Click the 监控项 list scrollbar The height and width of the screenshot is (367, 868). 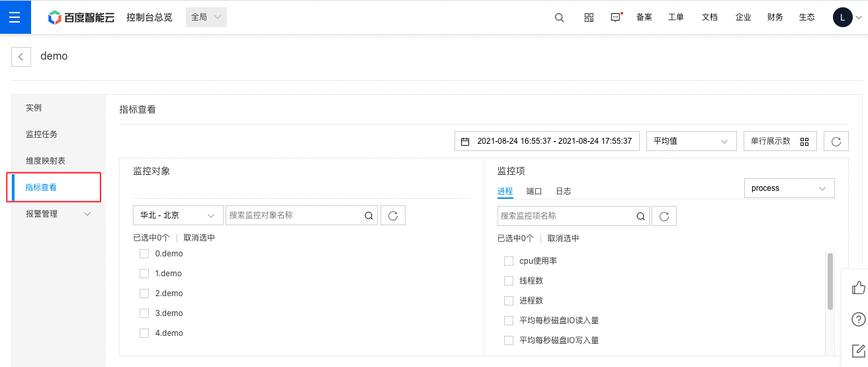pos(830,281)
